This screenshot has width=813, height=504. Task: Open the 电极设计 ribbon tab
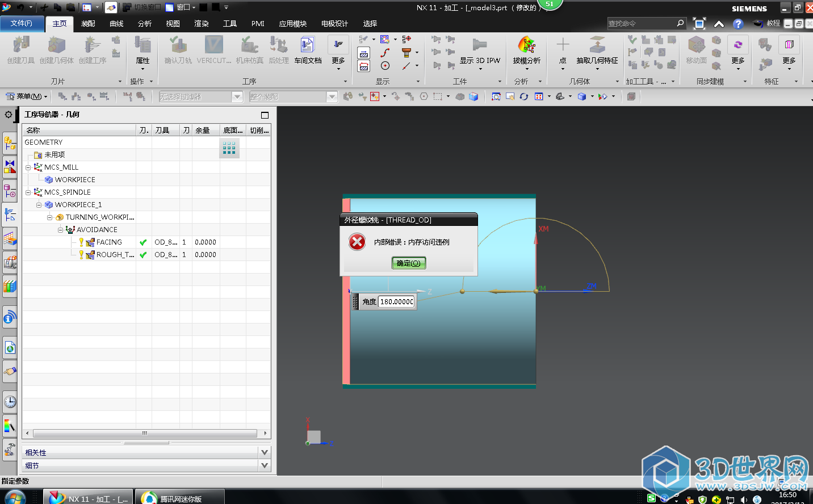334,23
